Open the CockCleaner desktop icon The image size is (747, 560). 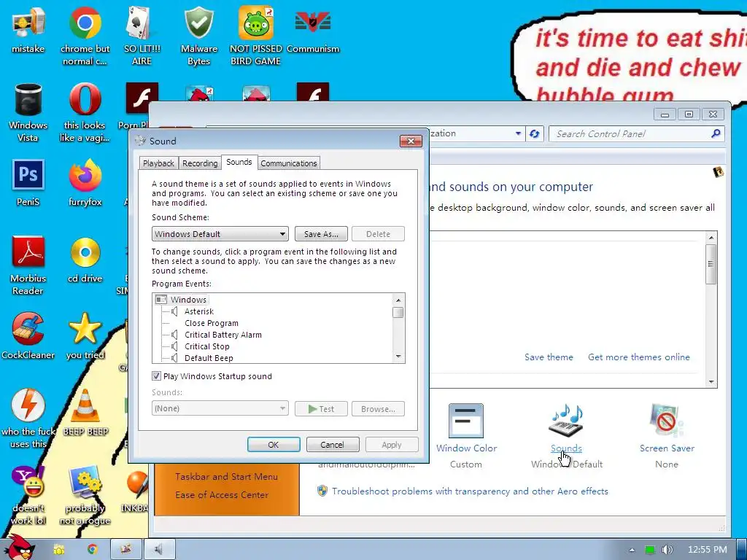tap(28, 335)
